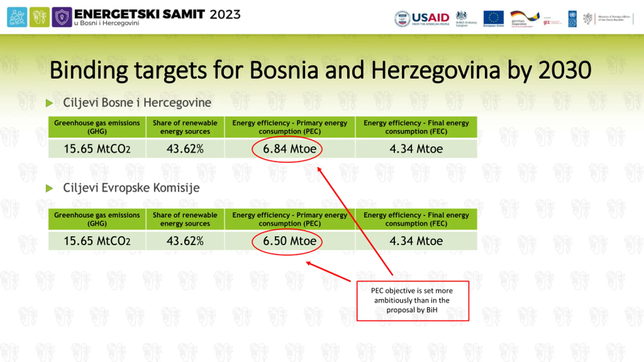Click green arrow bullet before Ciljevi Evropske Komisije
This screenshot has height=362, width=644.
coord(49,188)
